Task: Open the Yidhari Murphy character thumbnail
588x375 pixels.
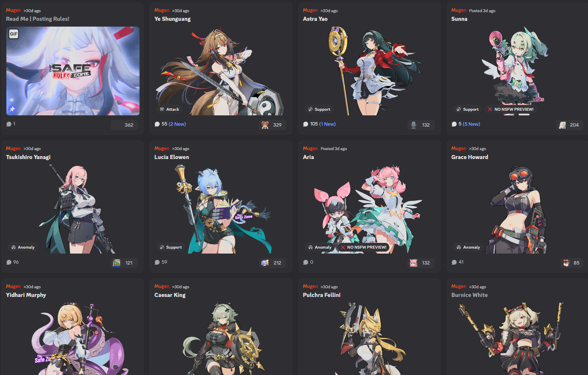Action: pos(79,339)
